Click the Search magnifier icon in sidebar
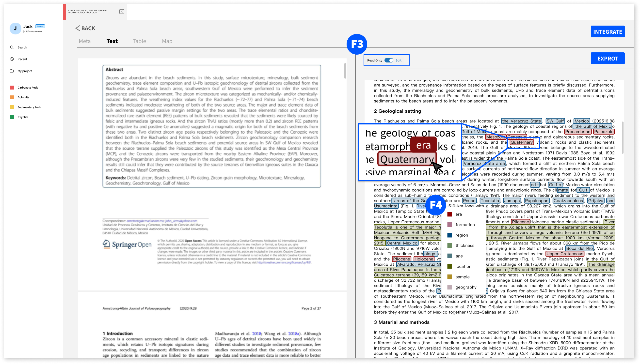The image size is (640, 364). pos(12,47)
